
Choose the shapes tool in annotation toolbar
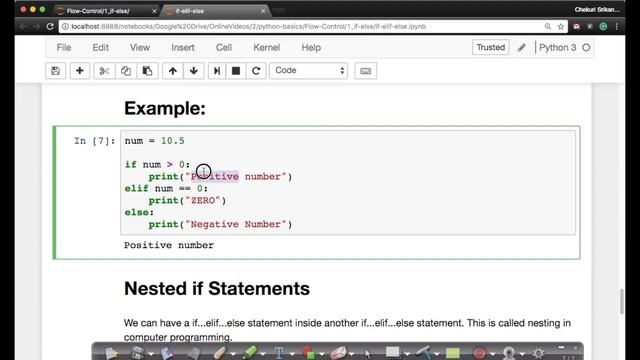coord(309,353)
